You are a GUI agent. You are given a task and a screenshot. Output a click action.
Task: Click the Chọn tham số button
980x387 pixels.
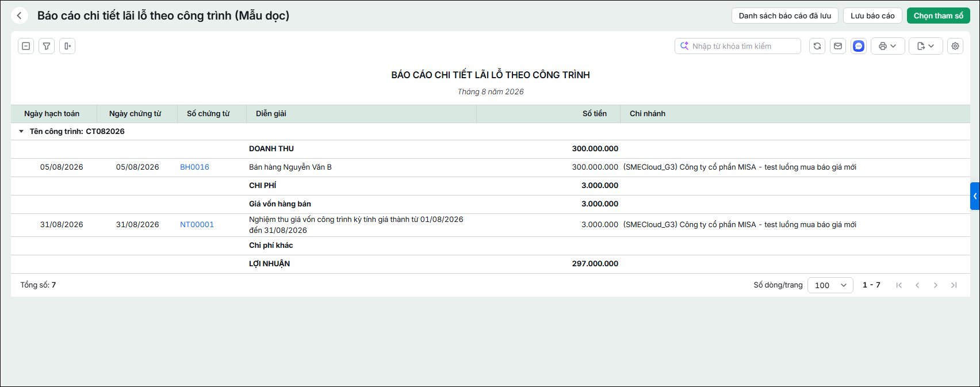point(939,16)
